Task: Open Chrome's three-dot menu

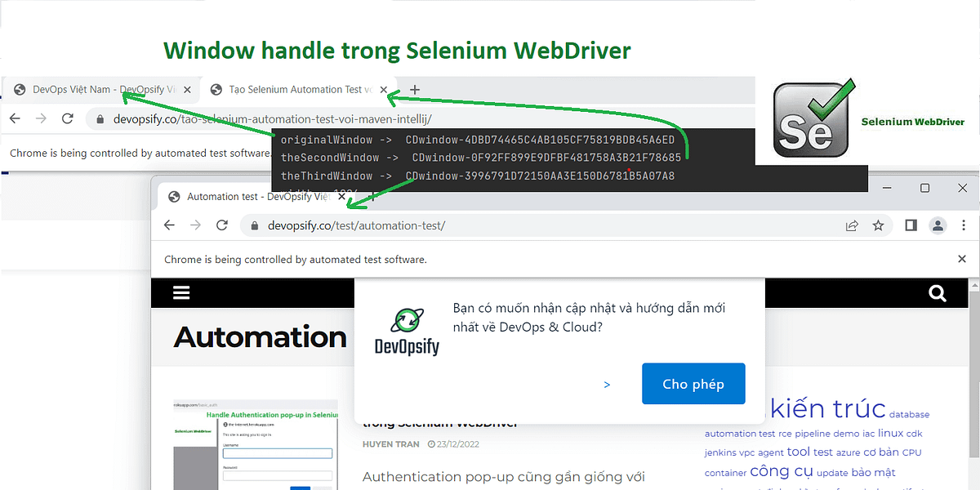Action: (x=964, y=225)
